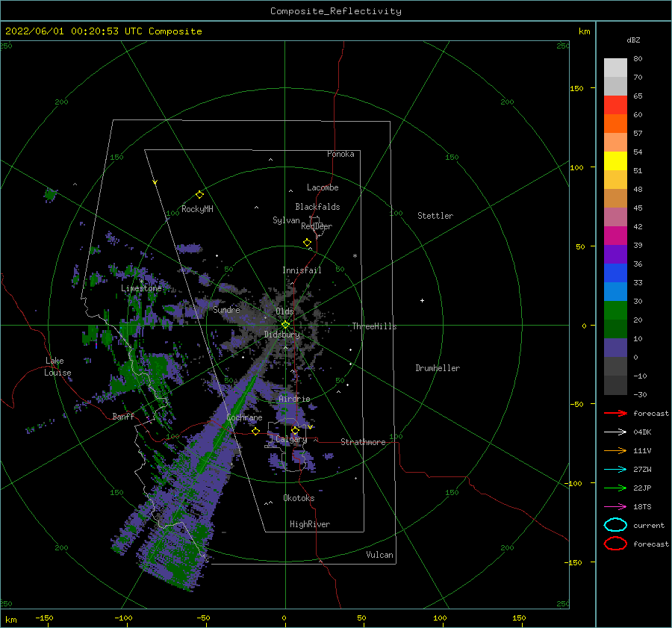This screenshot has height=628, width=672.
Task: Click the Innisfail label
Action: pos(302,270)
